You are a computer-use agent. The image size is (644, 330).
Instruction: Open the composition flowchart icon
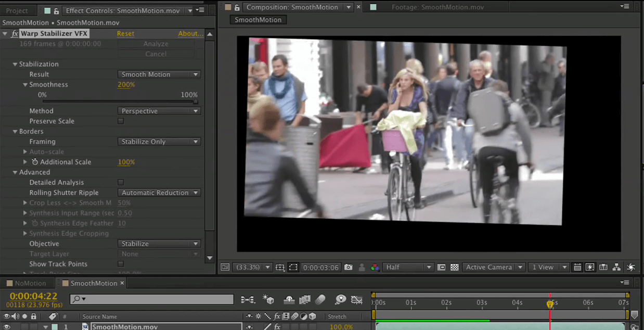(616, 268)
